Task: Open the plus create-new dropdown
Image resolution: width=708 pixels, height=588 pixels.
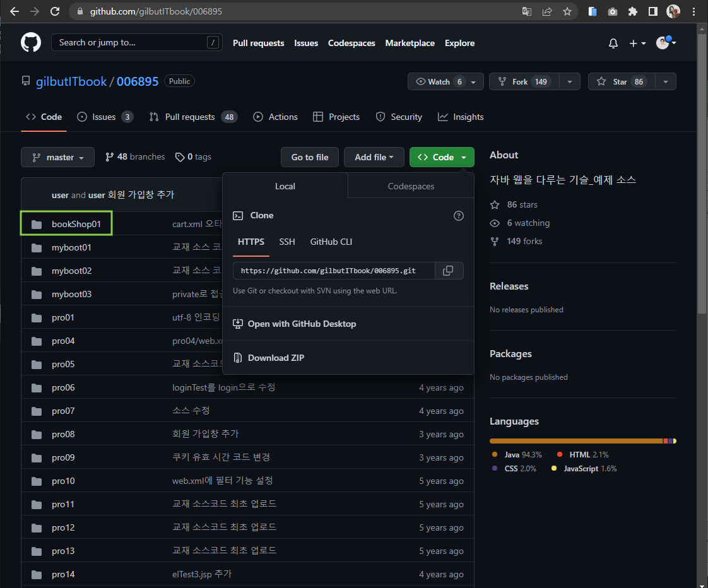Action: [x=637, y=44]
